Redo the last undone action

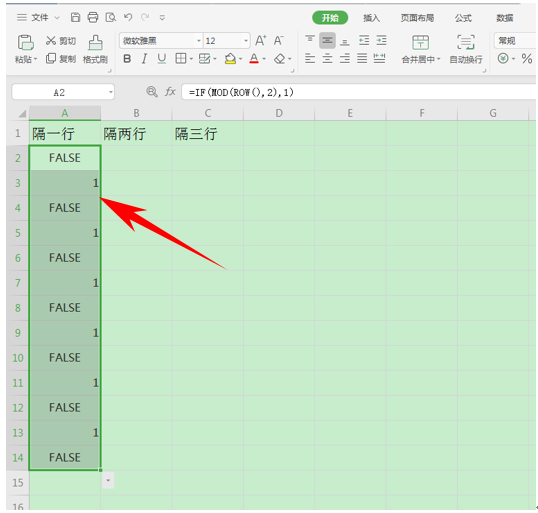(x=145, y=17)
